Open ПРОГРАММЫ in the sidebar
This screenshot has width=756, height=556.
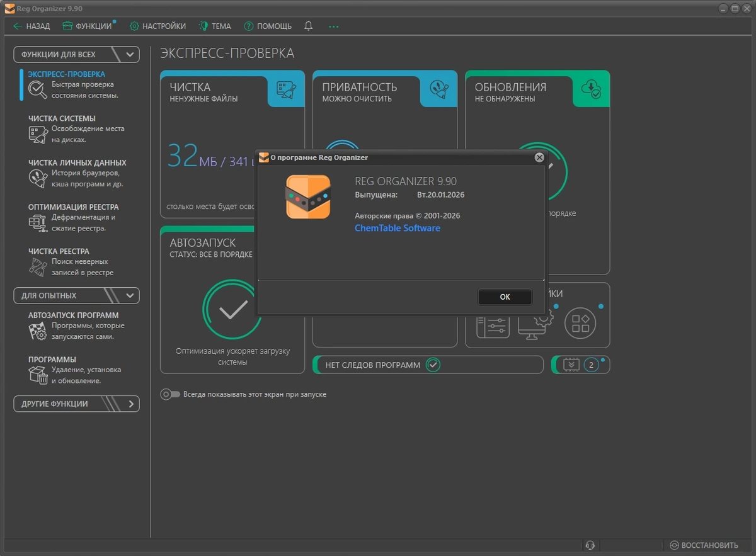(x=52, y=360)
